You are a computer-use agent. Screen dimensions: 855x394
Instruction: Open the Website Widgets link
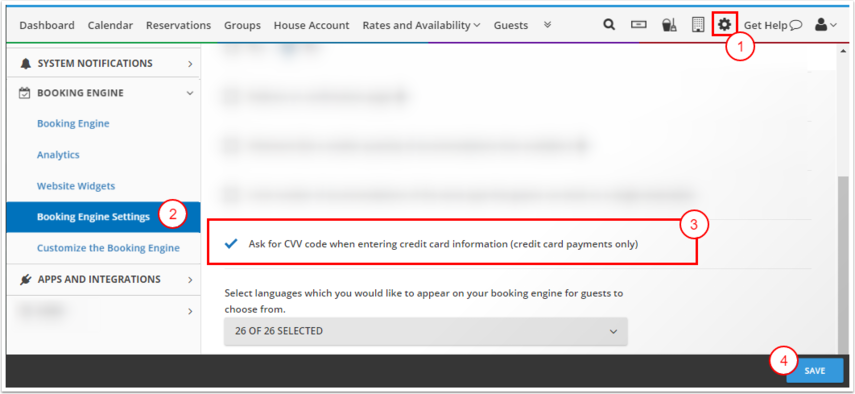(76, 186)
